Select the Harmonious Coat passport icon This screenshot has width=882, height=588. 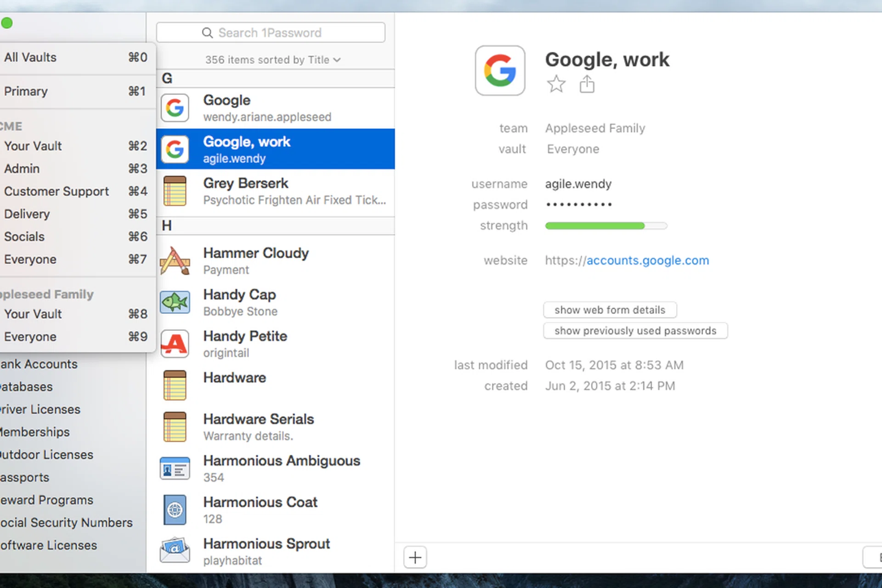tap(175, 509)
